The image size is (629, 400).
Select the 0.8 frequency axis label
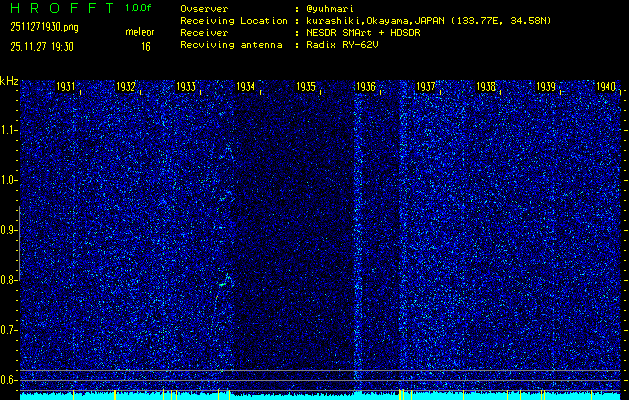pyautogui.click(x=7, y=280)
